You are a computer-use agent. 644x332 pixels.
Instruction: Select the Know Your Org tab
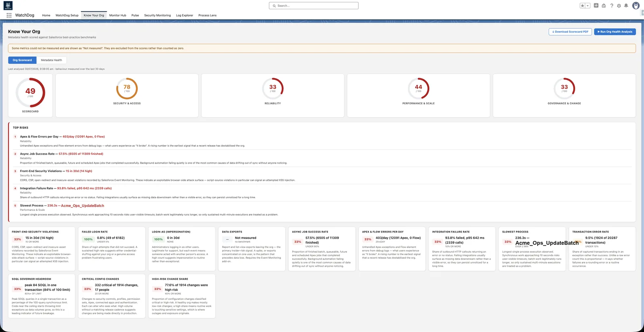(x=94, y=15)
